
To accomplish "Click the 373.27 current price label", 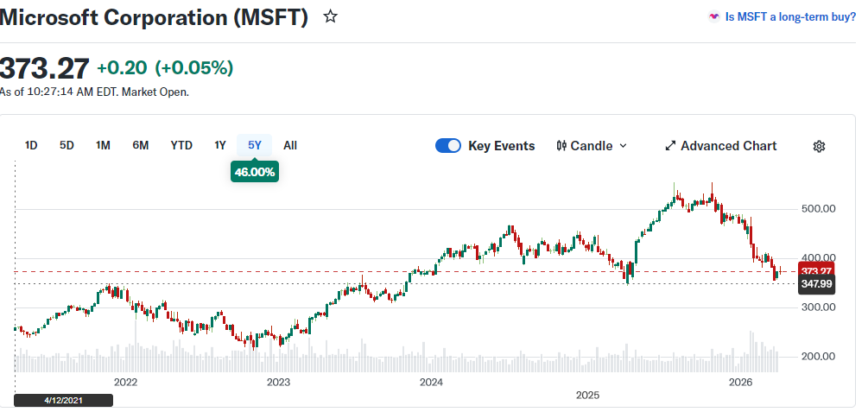I will pos(816,271).
